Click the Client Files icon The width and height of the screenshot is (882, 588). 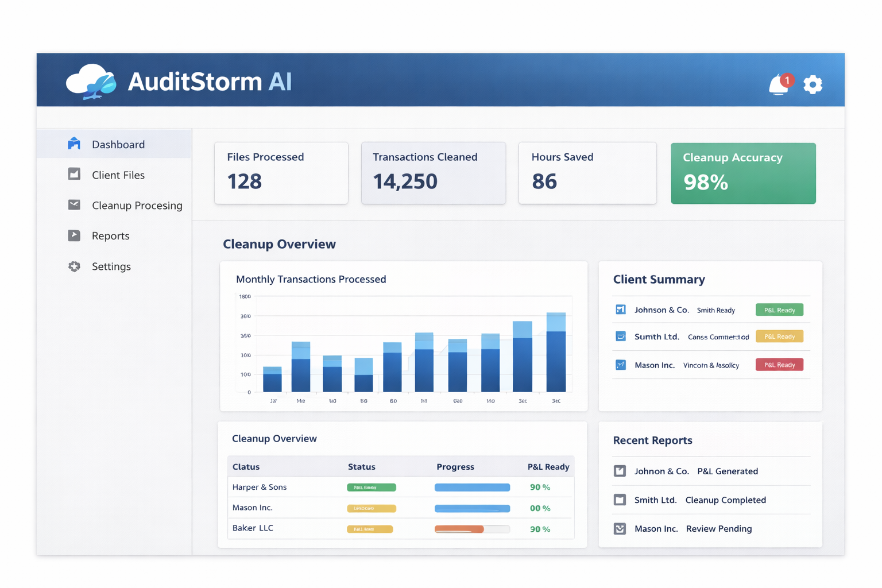pyautogui.click(x=74, y=174)
